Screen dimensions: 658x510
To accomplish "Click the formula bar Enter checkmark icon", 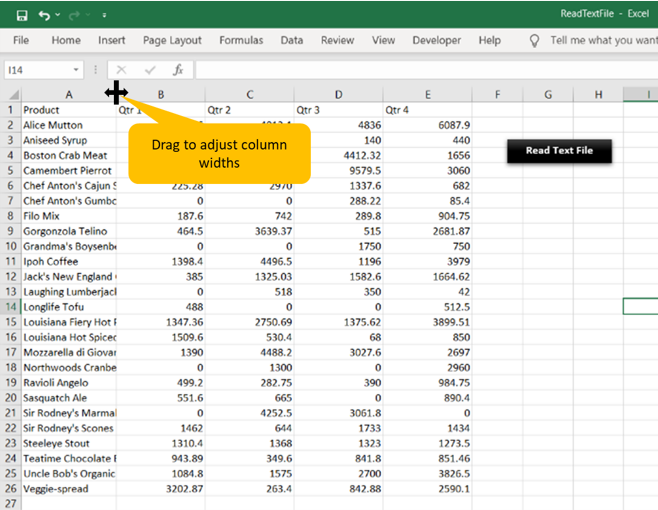I will pos(150,70).
